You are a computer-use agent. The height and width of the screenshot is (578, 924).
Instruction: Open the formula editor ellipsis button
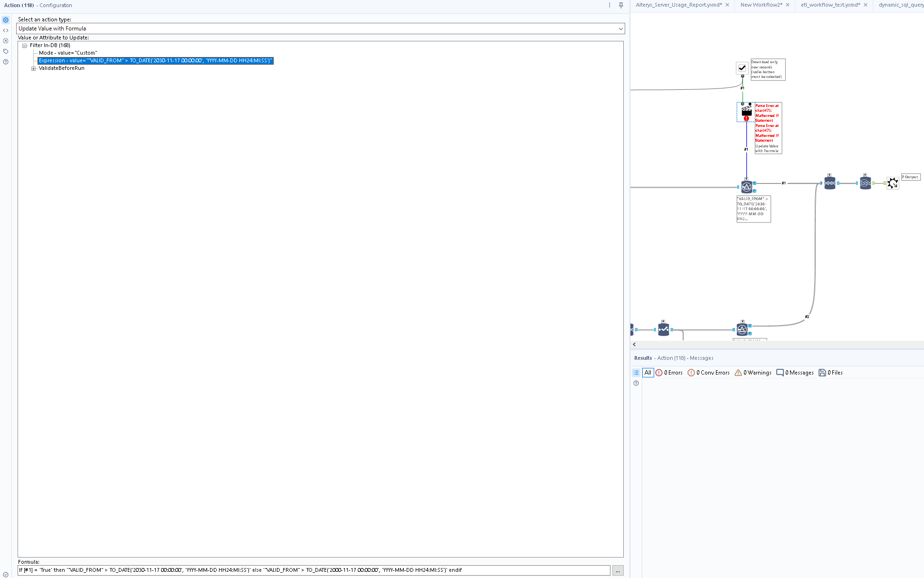[618, 570]
